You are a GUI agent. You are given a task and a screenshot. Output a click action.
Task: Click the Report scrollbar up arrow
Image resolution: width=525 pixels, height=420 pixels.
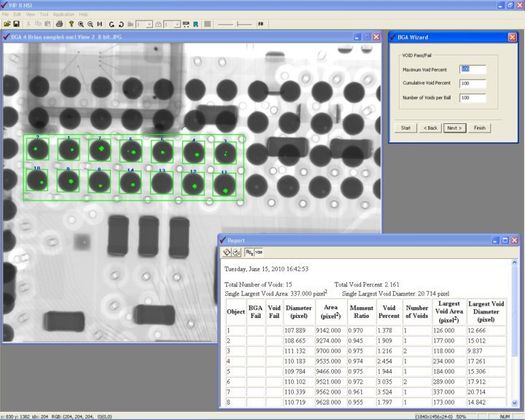pos(515,263)
